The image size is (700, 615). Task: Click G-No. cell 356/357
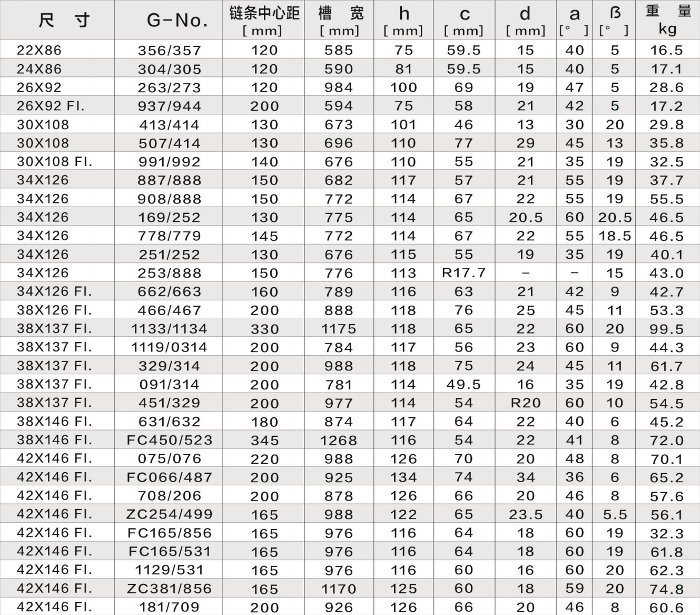tap(169, 51)
